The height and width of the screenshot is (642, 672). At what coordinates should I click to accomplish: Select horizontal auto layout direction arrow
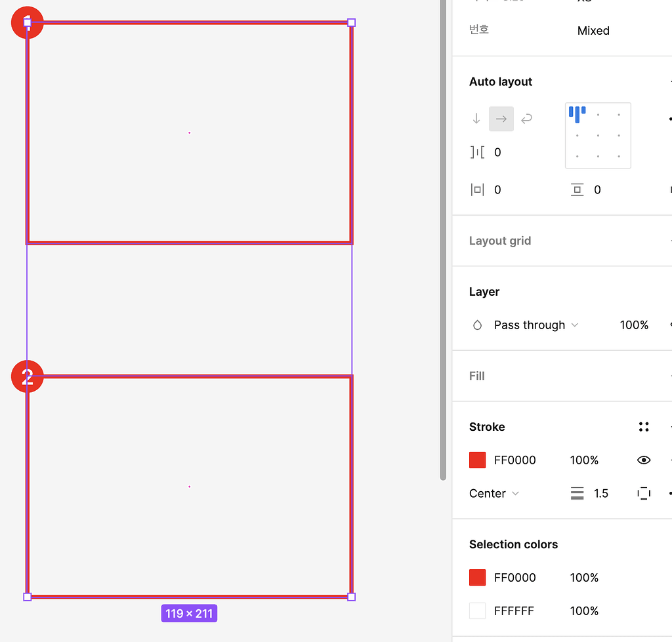tap(501, 119)
